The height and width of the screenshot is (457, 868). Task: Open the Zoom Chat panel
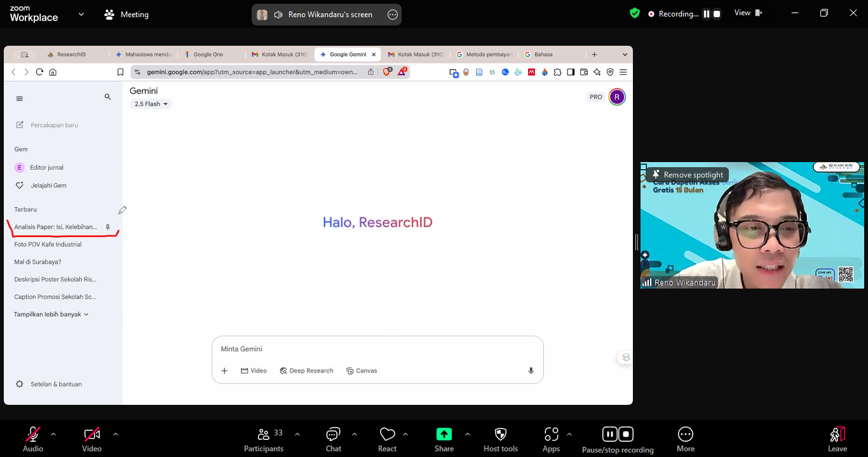click(334, 439)
